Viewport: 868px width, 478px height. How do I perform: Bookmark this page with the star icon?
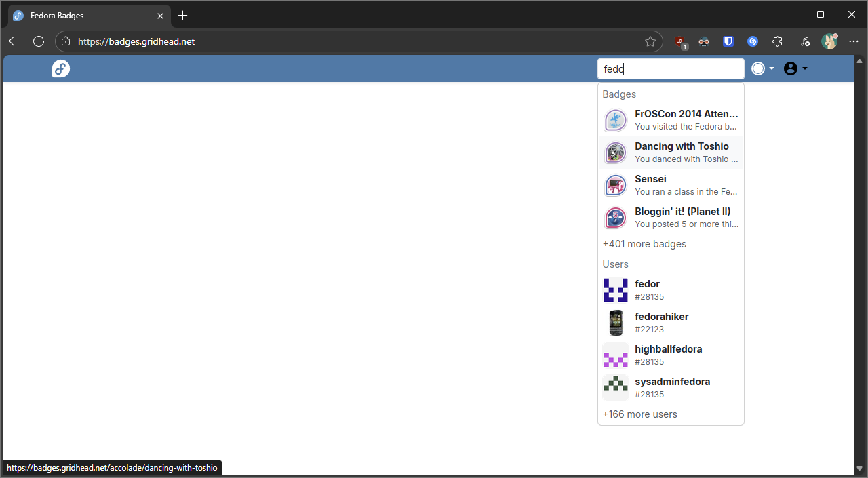(x=650, y=41)
